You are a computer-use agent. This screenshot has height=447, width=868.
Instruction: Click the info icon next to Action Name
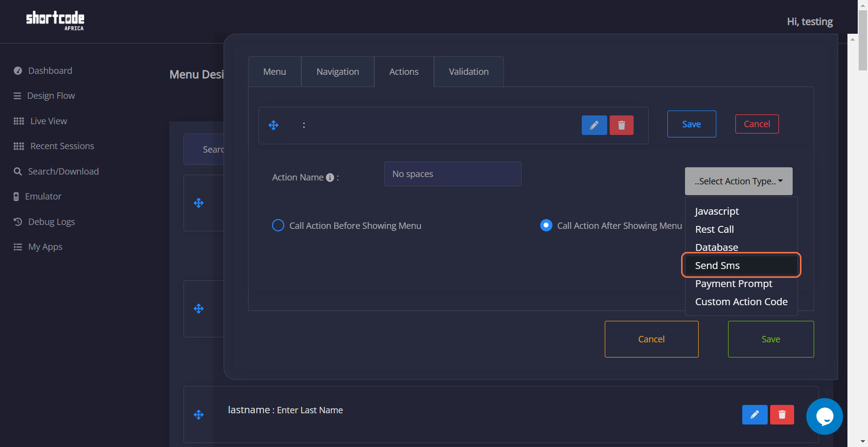click(330, 178)
